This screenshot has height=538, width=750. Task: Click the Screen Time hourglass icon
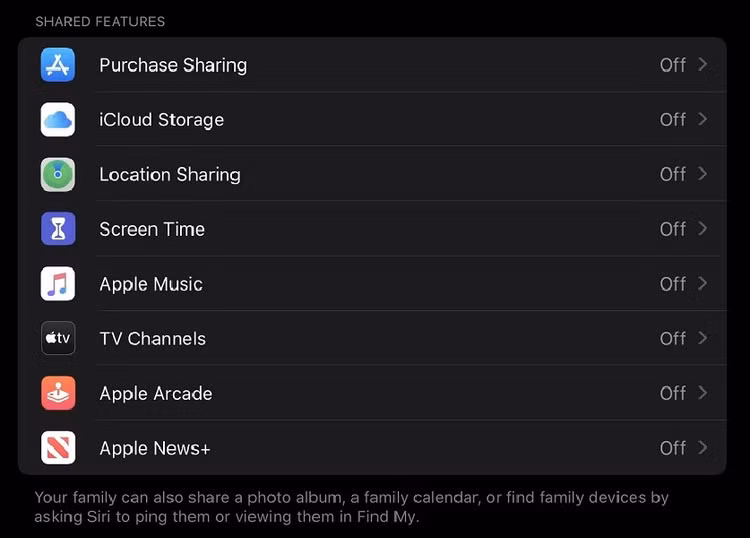[58, 229]
